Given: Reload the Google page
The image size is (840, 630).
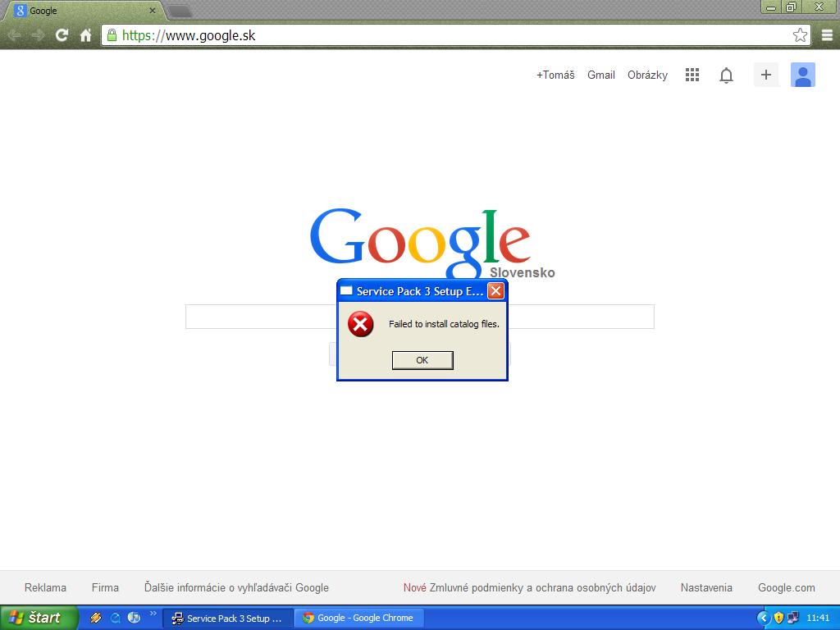Looking at the screenshot, I should tap(62, 35).
